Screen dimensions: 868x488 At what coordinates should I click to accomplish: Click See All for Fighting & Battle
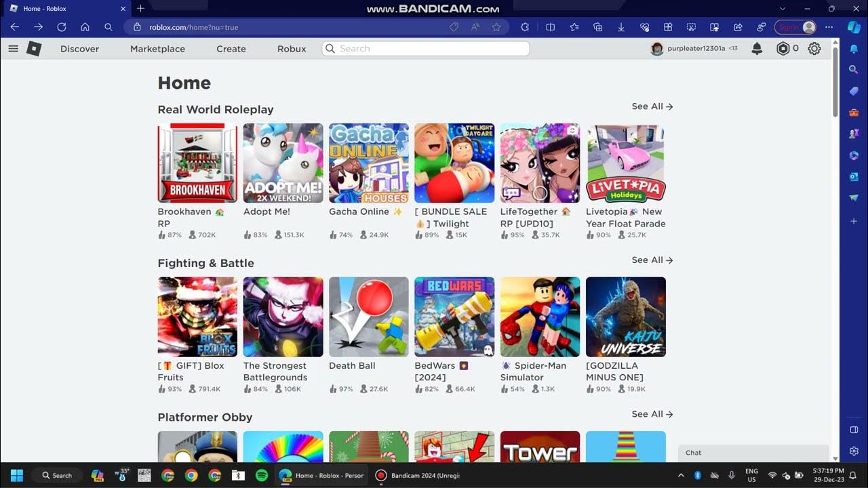click(x=652, y=260)
